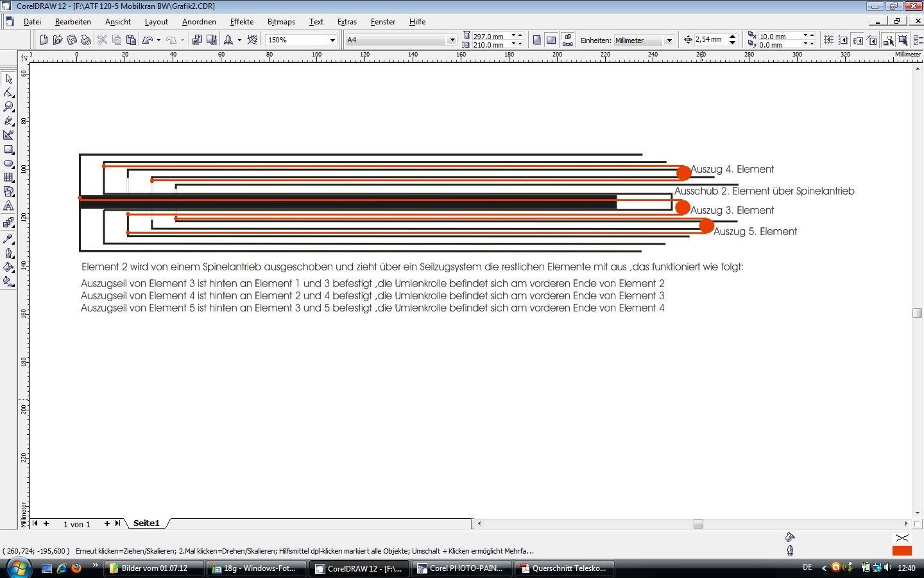Select the Text tool
The width and height of the screenshot is (924, 578).
point(8,206)
